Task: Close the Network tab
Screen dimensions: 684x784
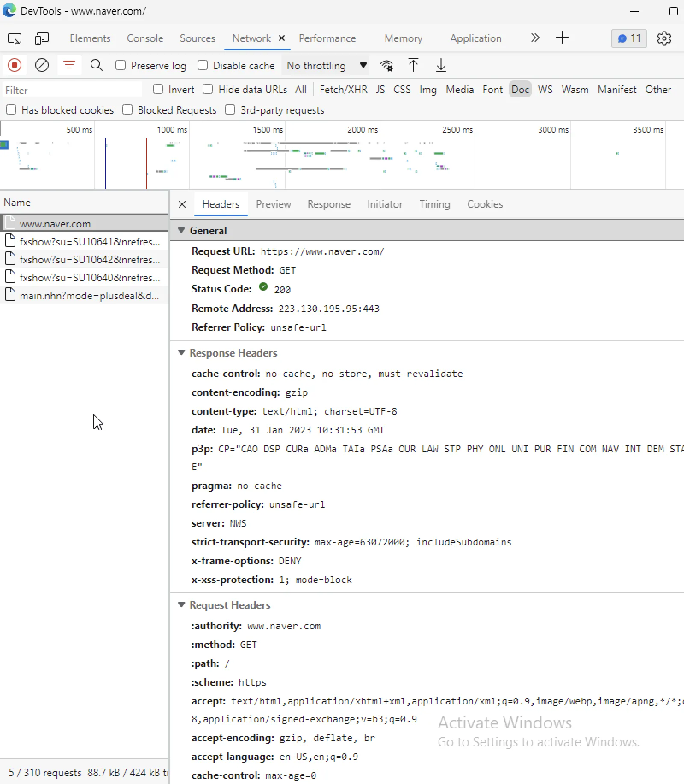Action: (x=282, y=38)
